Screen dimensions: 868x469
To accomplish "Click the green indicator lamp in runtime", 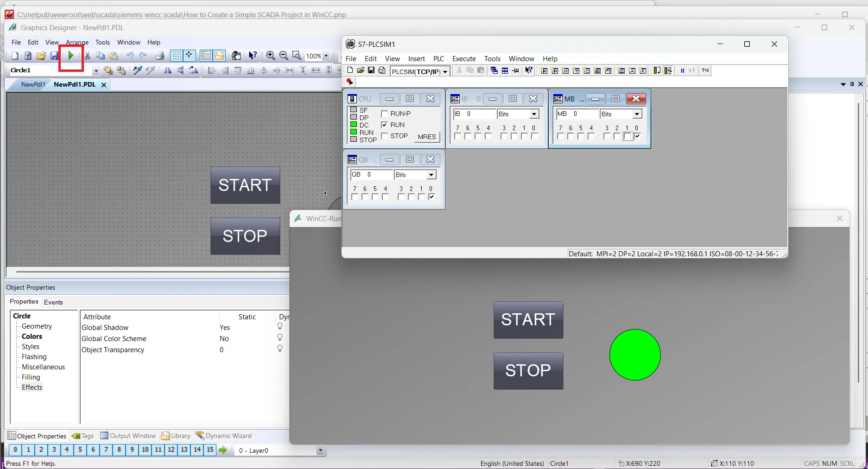I will 635,355.
